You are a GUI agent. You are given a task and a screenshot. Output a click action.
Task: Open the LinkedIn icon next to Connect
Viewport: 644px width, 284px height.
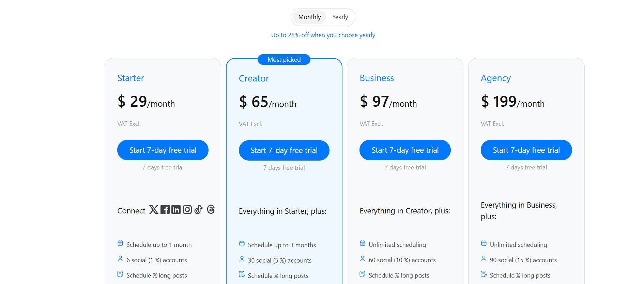click(176, 209)
